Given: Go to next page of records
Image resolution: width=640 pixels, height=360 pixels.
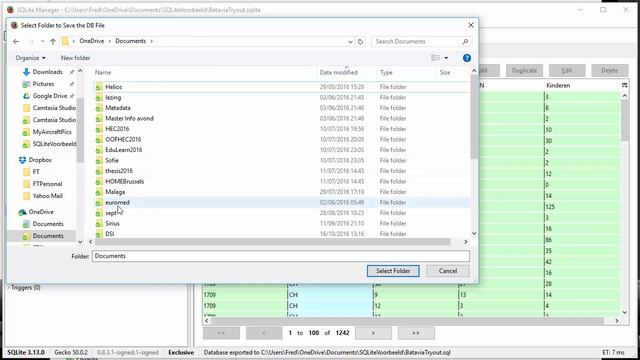Looking at the screenshot, I should click(x=373, y=333).
